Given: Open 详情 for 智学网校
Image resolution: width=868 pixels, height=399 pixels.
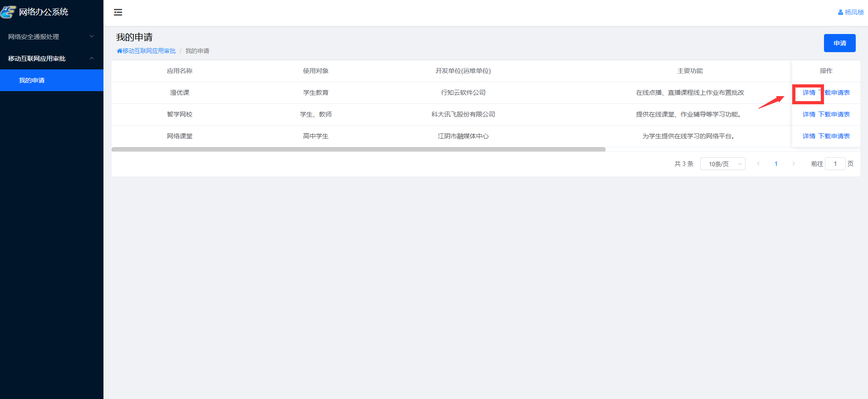Looking at the screenshot, I should 809,114.
